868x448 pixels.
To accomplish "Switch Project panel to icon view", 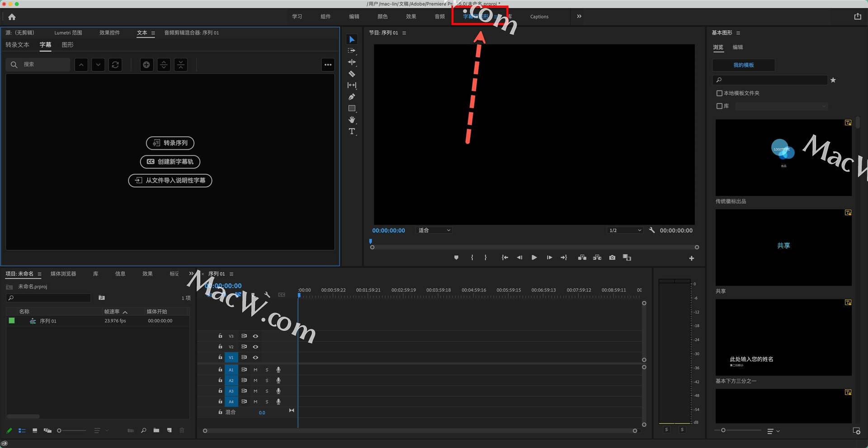I will point(35,430).
